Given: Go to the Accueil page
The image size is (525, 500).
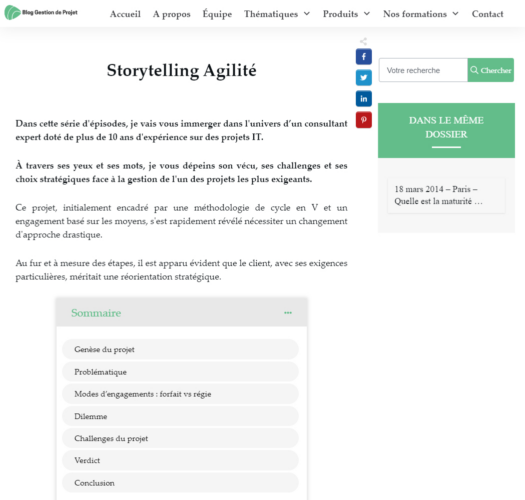Looking at the screenshot, I should tap(125, 14).
